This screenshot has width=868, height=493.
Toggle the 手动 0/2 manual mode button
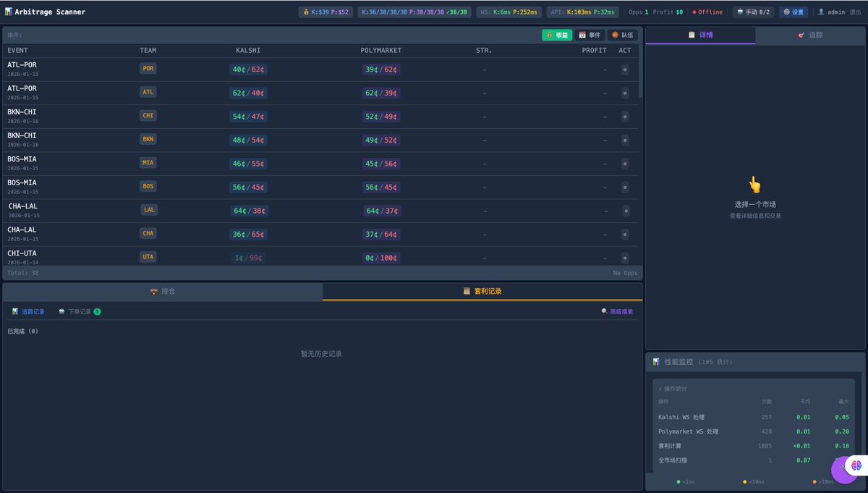click(753, 12)
